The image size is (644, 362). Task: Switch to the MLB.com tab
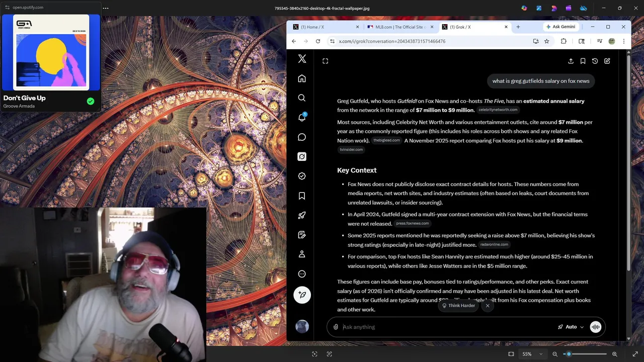399,27
